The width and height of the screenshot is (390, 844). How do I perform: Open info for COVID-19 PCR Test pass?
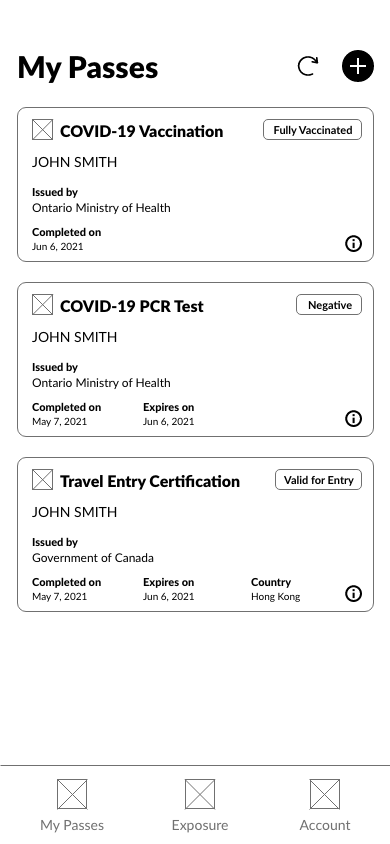coord(353,419)
